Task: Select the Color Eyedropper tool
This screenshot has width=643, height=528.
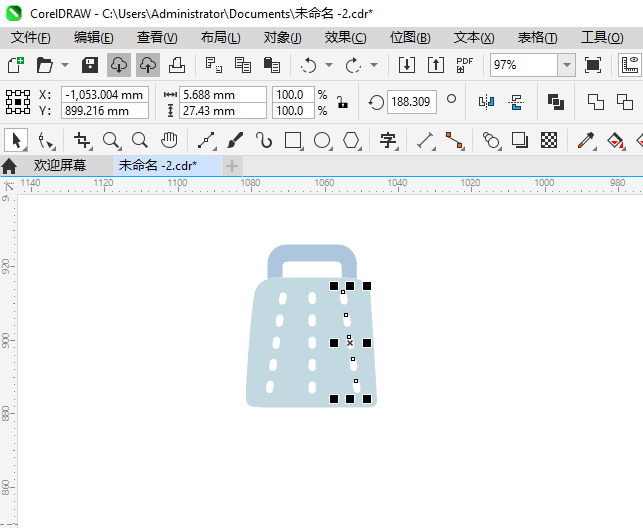Action: click(586, 141)
